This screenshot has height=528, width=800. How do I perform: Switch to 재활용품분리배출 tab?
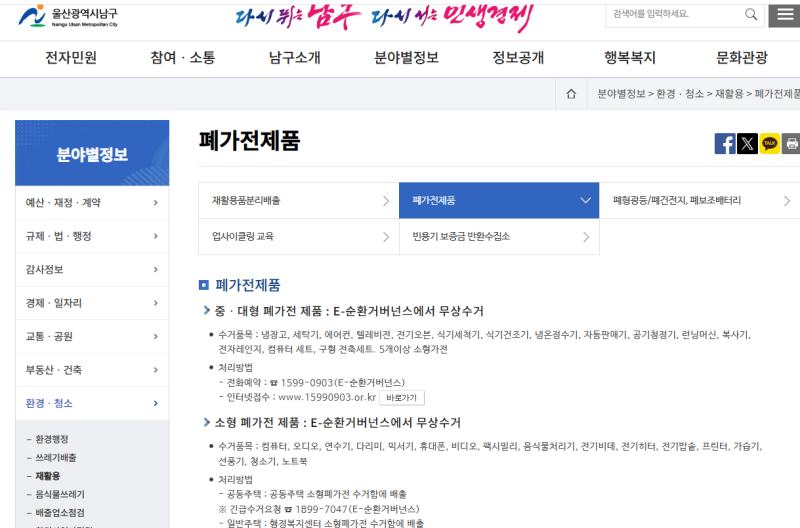pos(298,200)
